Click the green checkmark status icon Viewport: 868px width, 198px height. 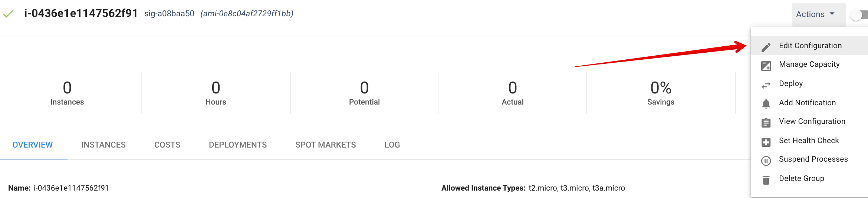tap(8, 14)
